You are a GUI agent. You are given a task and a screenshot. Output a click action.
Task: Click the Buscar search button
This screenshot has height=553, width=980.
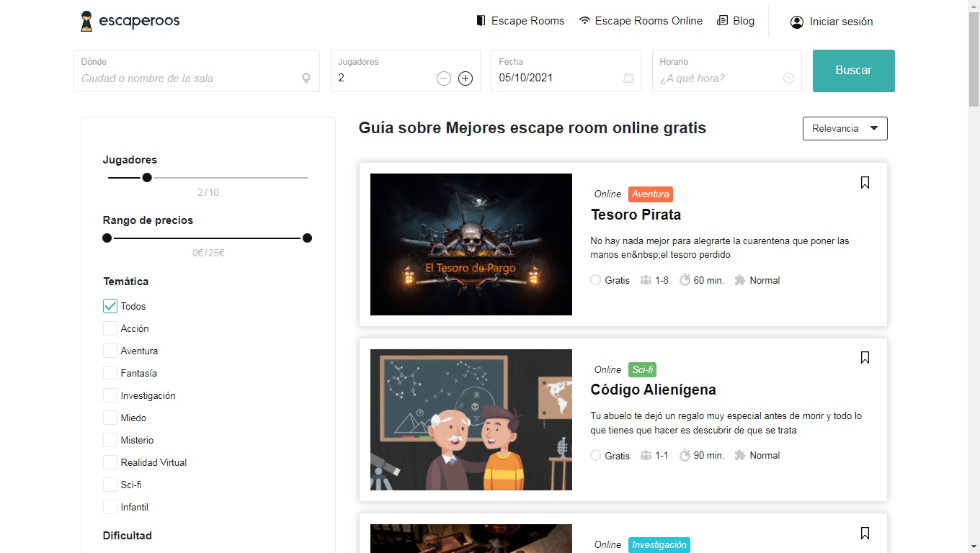point(854,71)
